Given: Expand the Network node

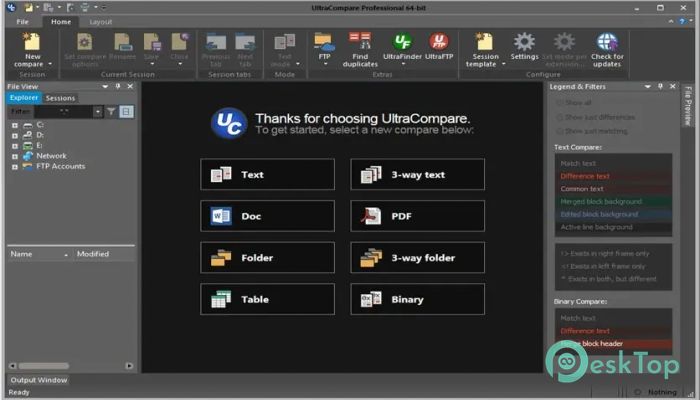Looking at the screenshot, I should [15, 157].
